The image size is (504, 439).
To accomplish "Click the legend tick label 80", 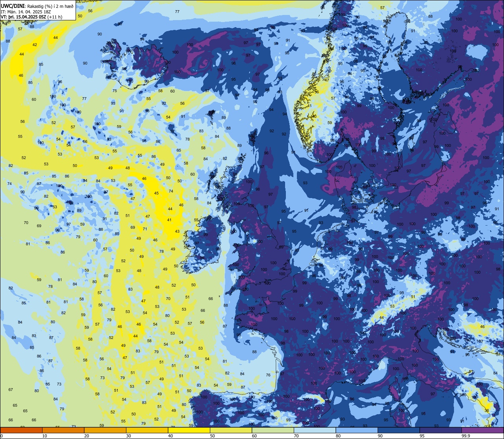I will coord(338,436).
